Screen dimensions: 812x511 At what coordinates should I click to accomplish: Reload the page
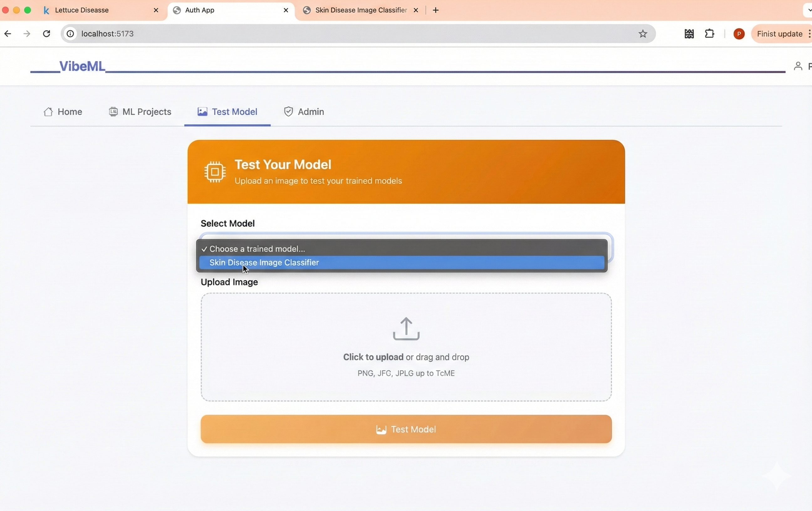click(x=47, y=34)
